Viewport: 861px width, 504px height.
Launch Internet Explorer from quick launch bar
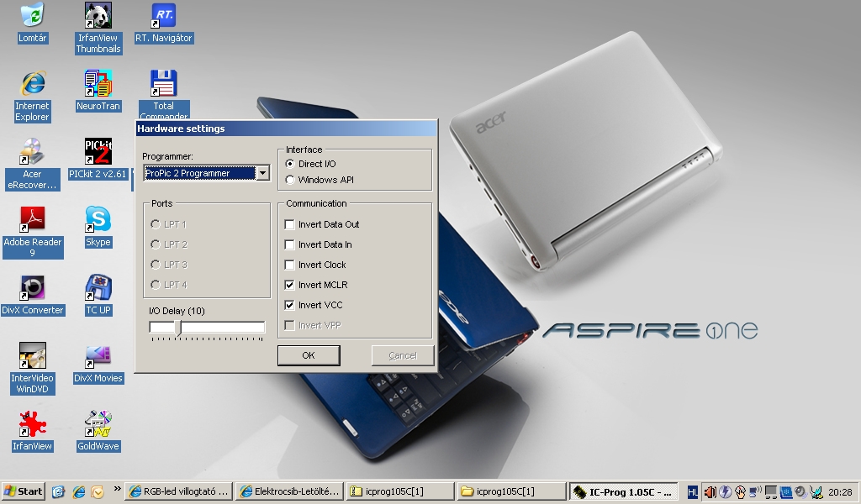point(78,491)
